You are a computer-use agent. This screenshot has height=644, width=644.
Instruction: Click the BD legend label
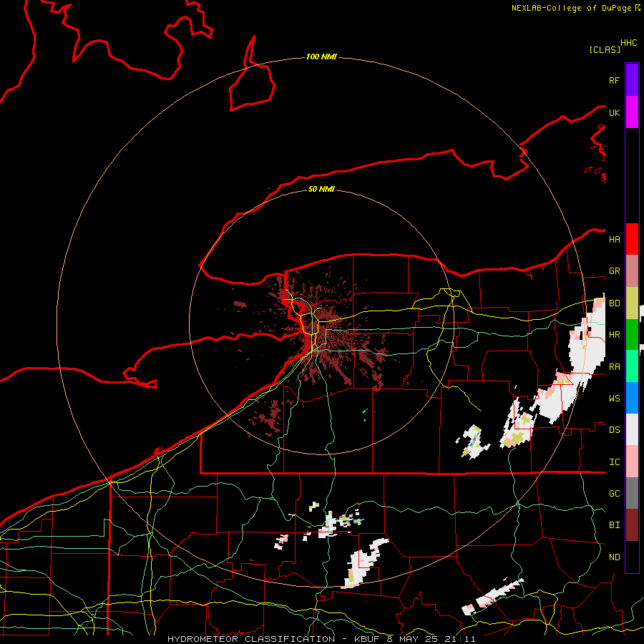coord(614,303)
